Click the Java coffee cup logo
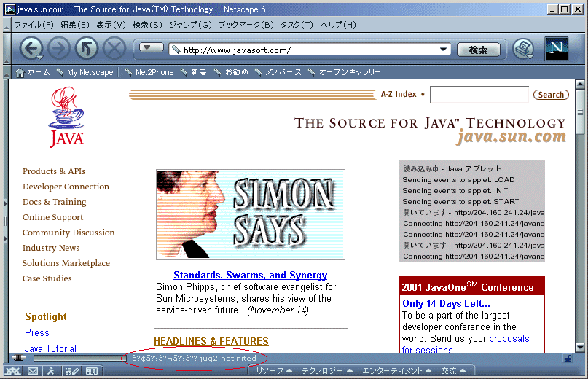 67,117
